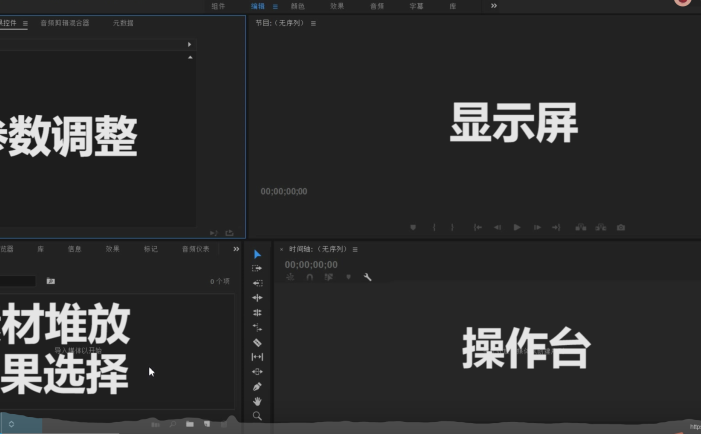The image size is (701, 434).
Task: Switch to 字幕 workspace
Action: tap(416, 6)
